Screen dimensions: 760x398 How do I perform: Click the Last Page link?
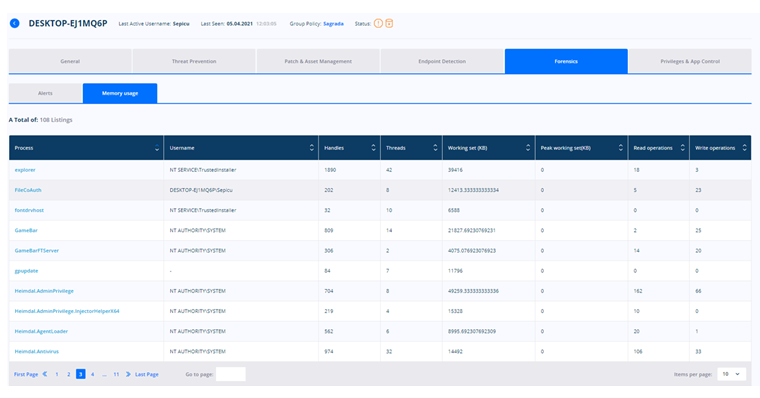pos(147,374)
